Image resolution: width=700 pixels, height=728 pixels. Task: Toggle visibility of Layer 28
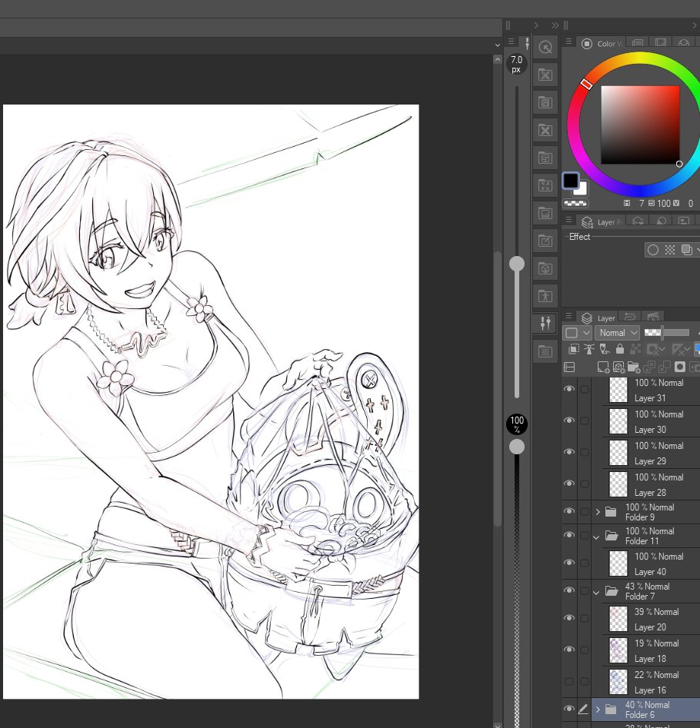click(569, 484)
